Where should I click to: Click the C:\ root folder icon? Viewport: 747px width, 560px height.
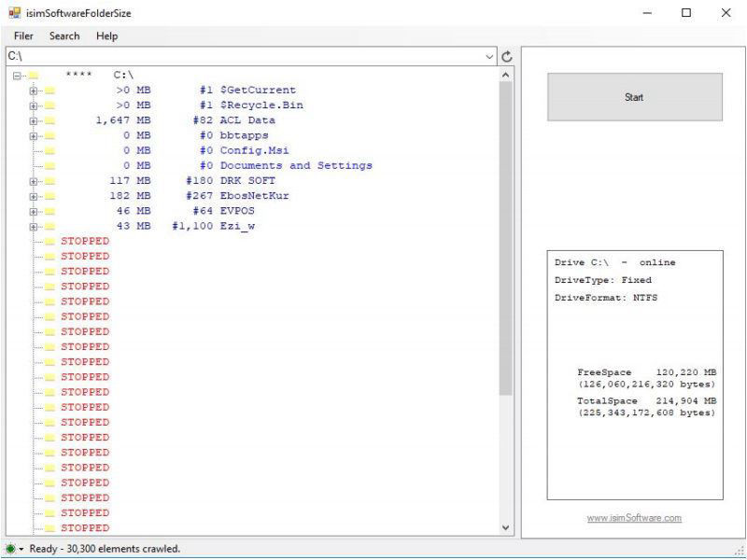(33, 76)
